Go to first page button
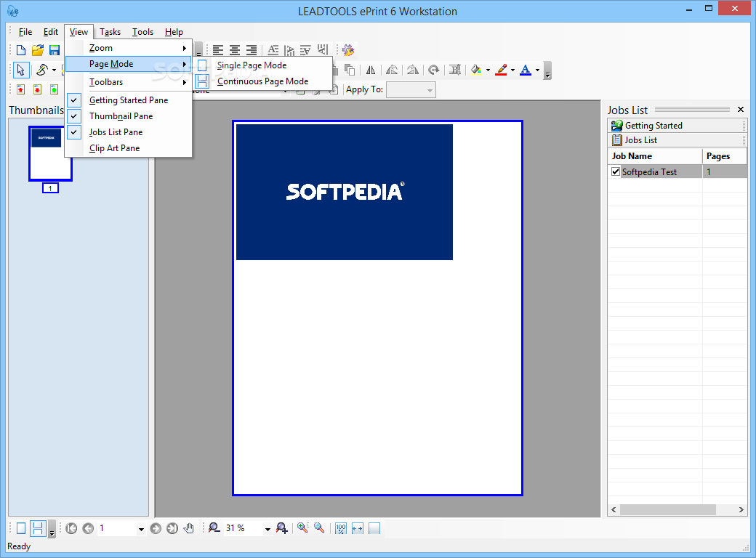The height and width of the screenshot is (558, 756). click(x=71, y=529)
